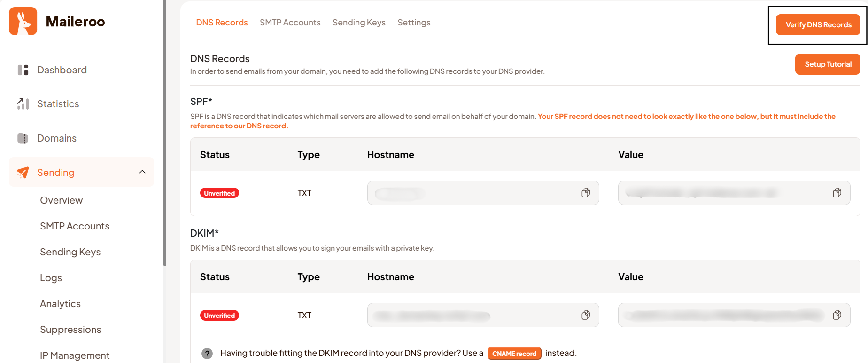
Task: Open the Sending Keys tab
Action: (359, 23)
